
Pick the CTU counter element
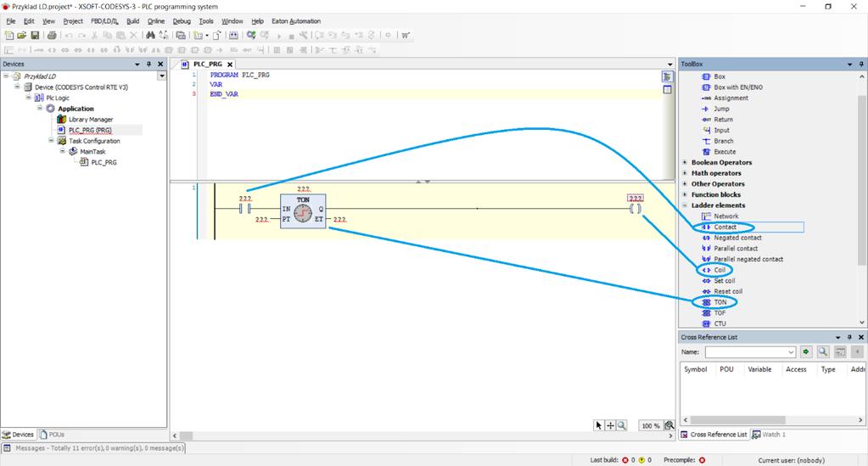(x=714, y=323)
